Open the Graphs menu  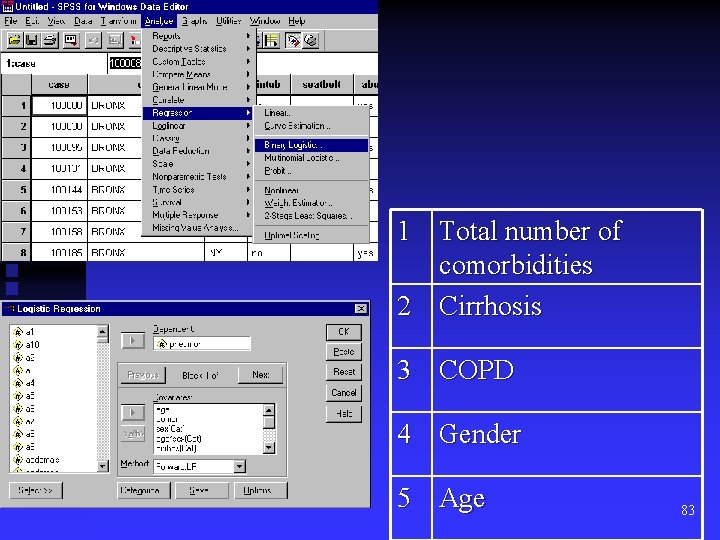click(194, 21)
